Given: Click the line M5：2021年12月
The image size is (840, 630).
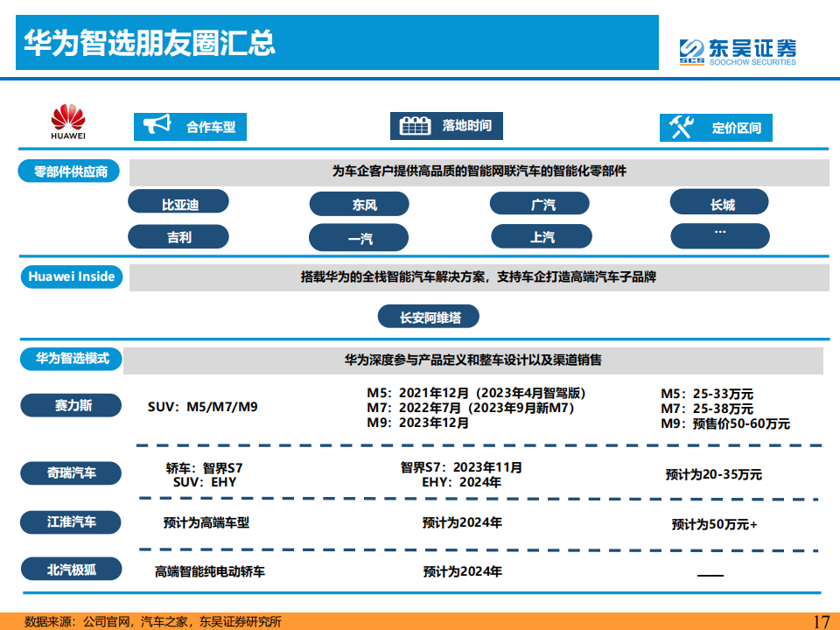Looking at the screenshot, I should pos(476,393).
